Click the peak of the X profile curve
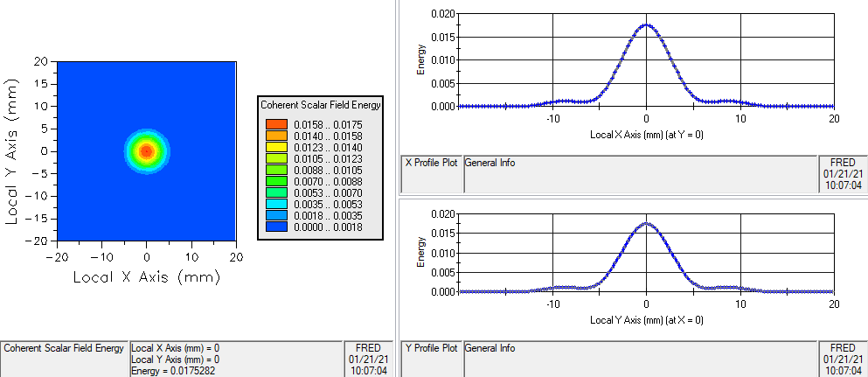This screenshot has width=868, height=377. (646, 25)
